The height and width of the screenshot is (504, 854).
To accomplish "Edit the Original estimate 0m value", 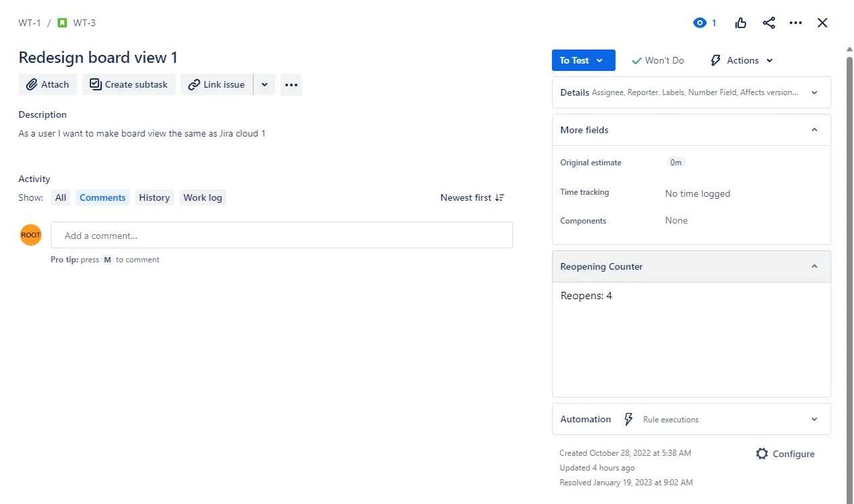I will (676, 162).
